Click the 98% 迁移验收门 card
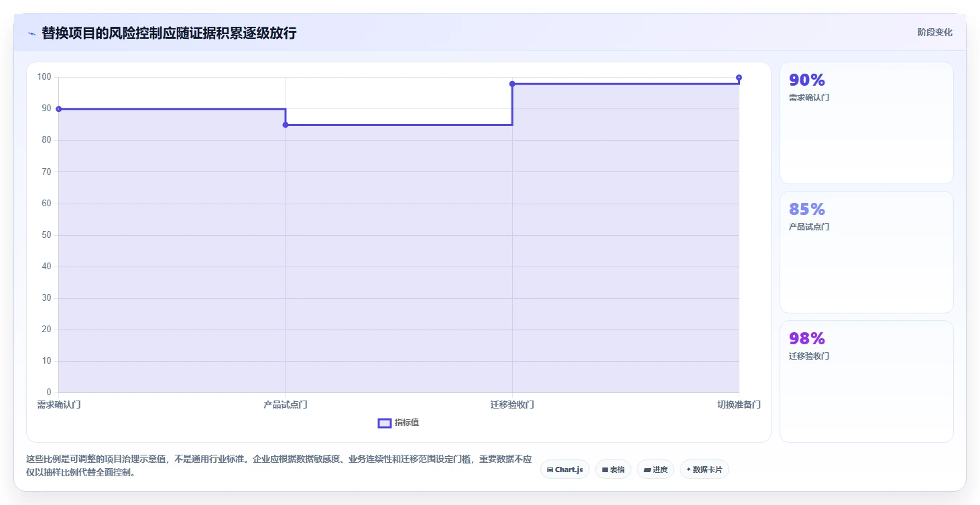This screenshot has height=505, width=980. pyautogui.click(x=866, y=381)
